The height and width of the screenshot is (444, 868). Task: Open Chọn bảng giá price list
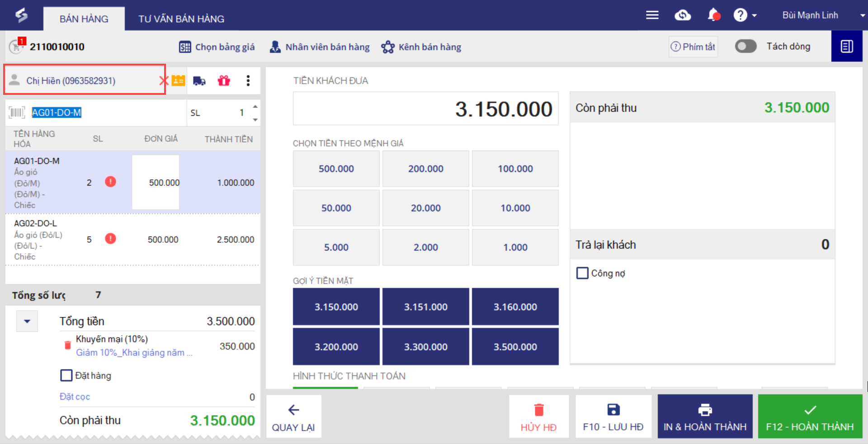[217, 47]
